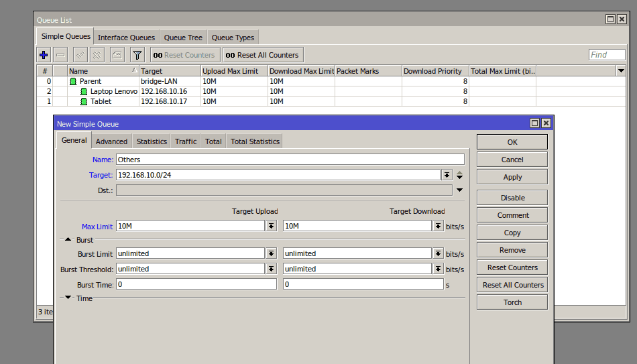637x364 pixels.
Task: Collapse the Burst section
Action: pyautogui.click(x=68, y=240)
